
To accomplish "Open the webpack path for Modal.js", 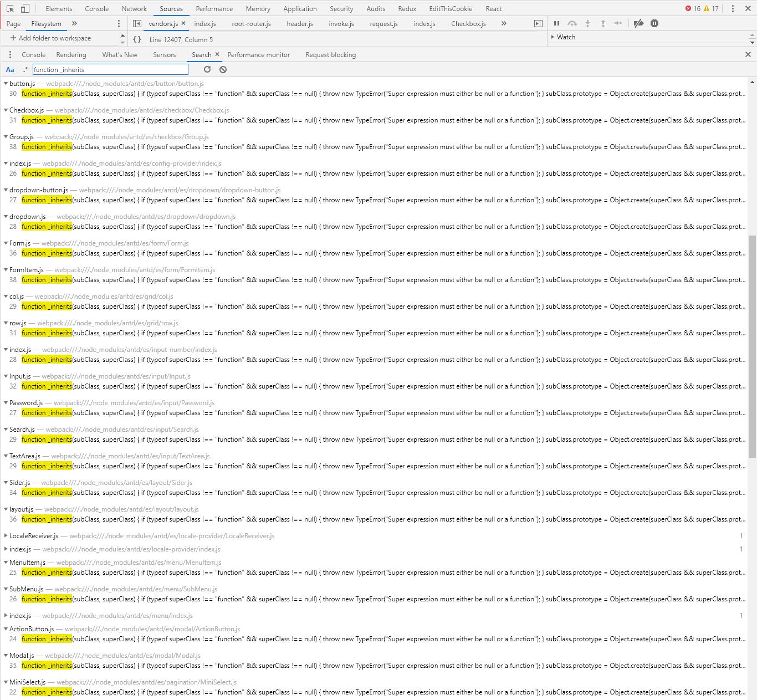I will pos(122,655).
